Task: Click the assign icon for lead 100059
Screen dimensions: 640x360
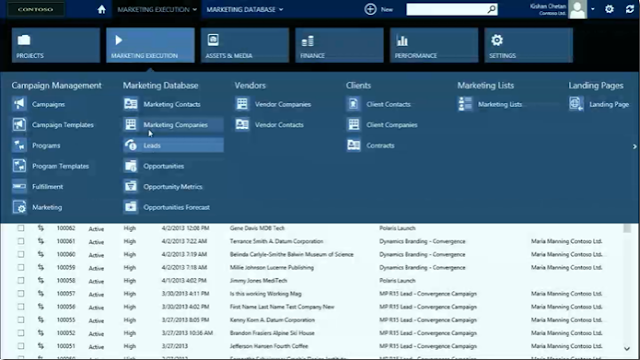Action: click(41, 267)
